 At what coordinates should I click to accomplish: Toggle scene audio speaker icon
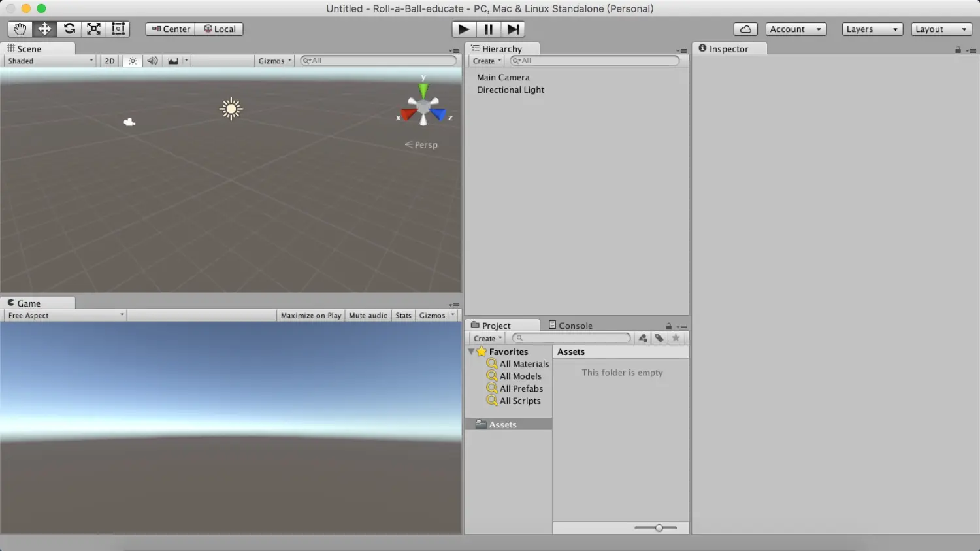152,61
